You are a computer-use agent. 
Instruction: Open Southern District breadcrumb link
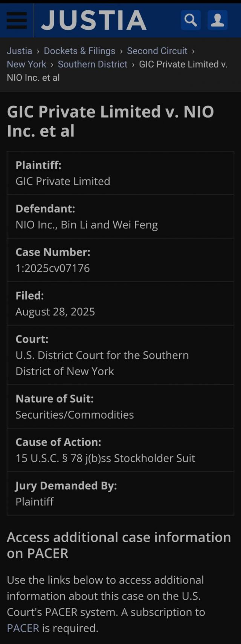(93, 64)
